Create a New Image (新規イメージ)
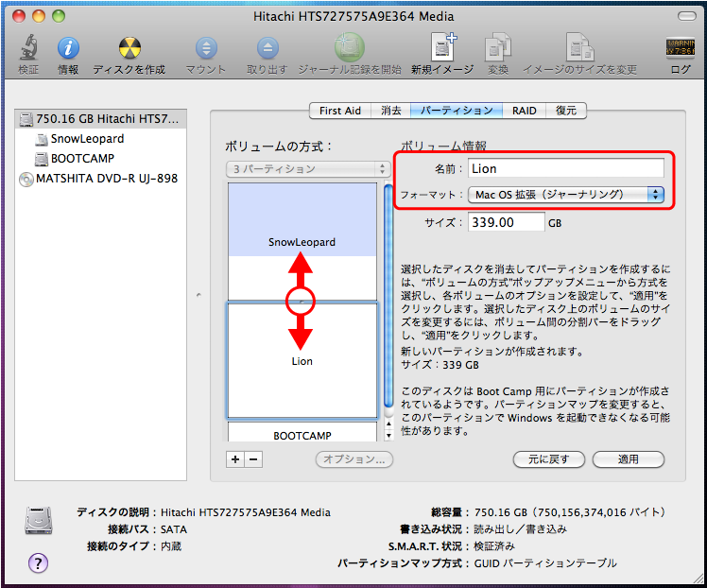Screen dimensions: 707x588 click(442, 46)
